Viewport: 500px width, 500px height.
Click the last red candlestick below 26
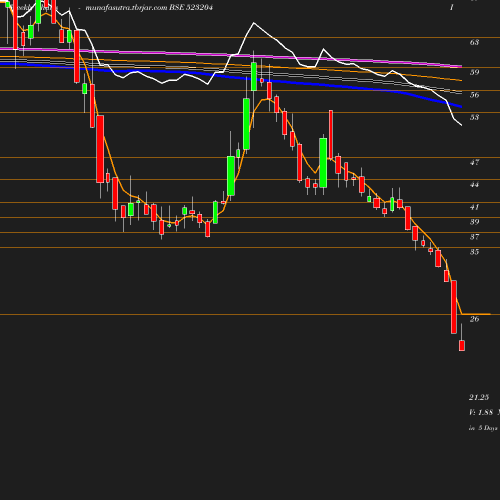pyautogui.click(x=462, y=345)
